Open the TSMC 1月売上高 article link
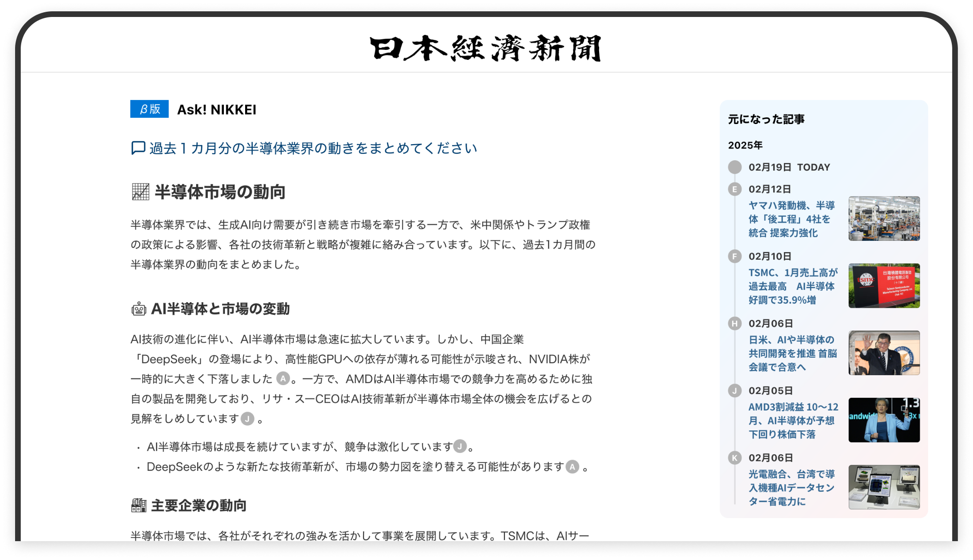Viewport: 973px width, 560px height. tap(792, 286)
